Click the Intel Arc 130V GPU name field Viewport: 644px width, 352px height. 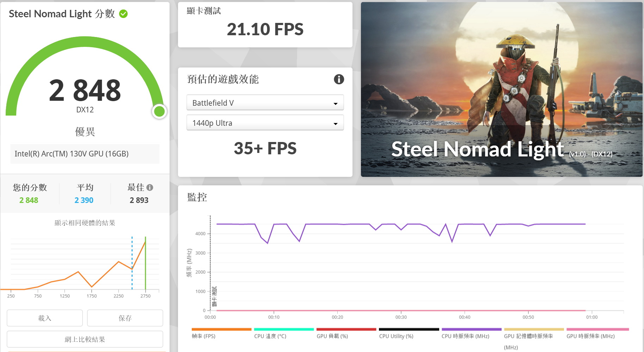point(85,154)
